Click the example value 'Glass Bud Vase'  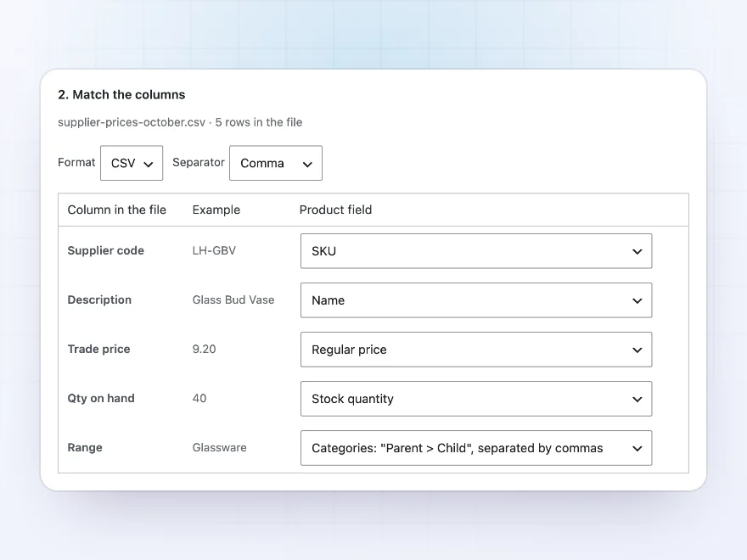point(233,300)
